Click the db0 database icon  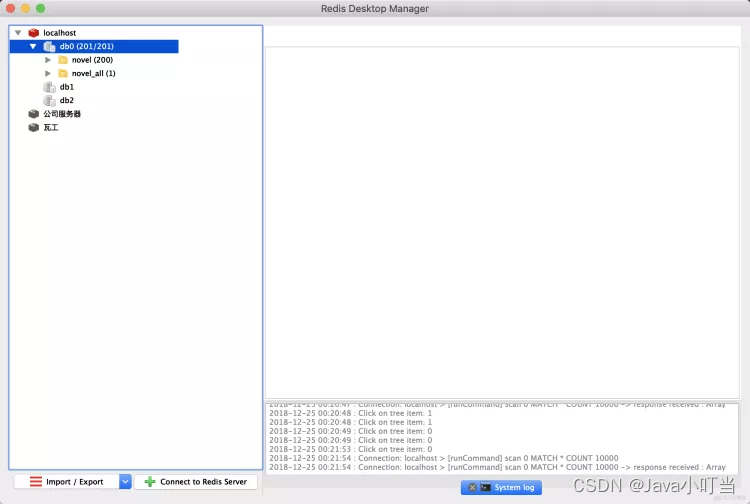click(49, 46)
